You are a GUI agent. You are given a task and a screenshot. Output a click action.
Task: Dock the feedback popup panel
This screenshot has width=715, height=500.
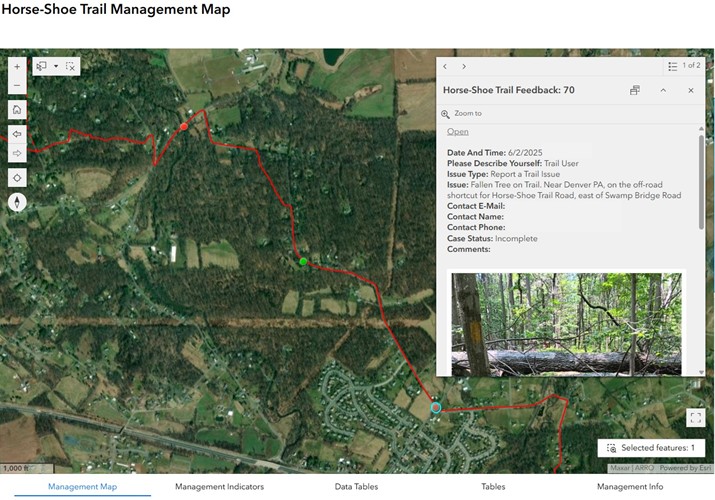coord(635,90)
